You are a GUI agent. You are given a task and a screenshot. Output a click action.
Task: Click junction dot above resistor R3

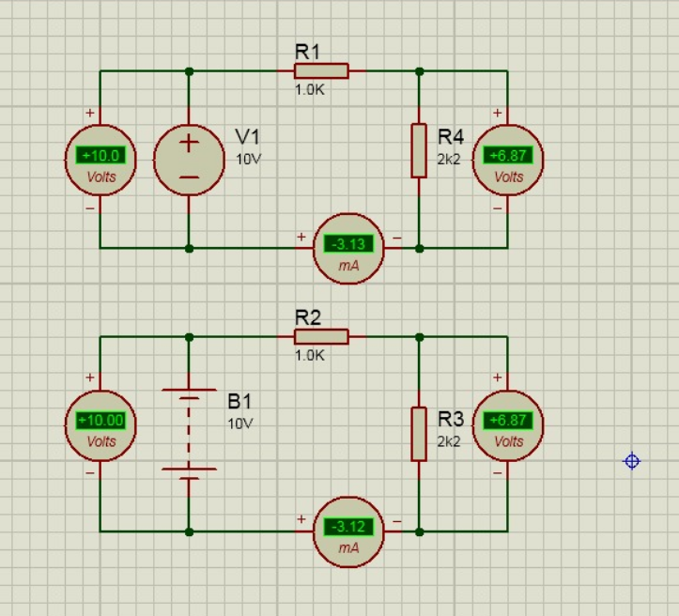coord(419,337)
